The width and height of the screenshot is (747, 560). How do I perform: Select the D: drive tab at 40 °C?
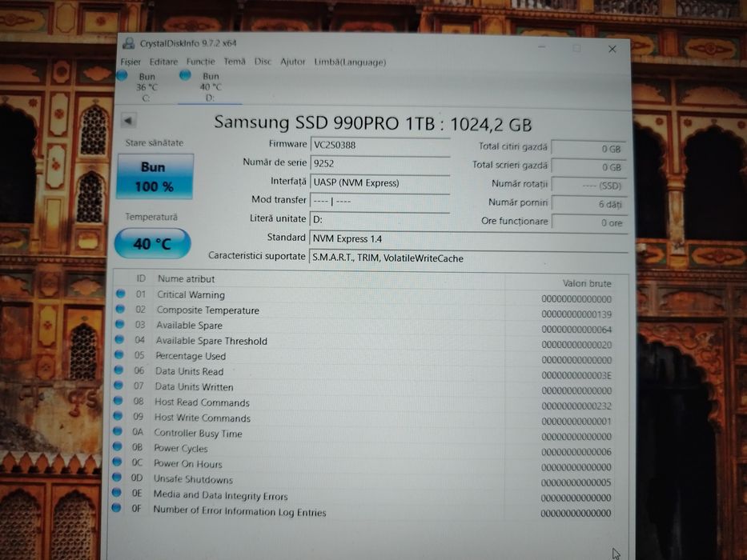210,87
